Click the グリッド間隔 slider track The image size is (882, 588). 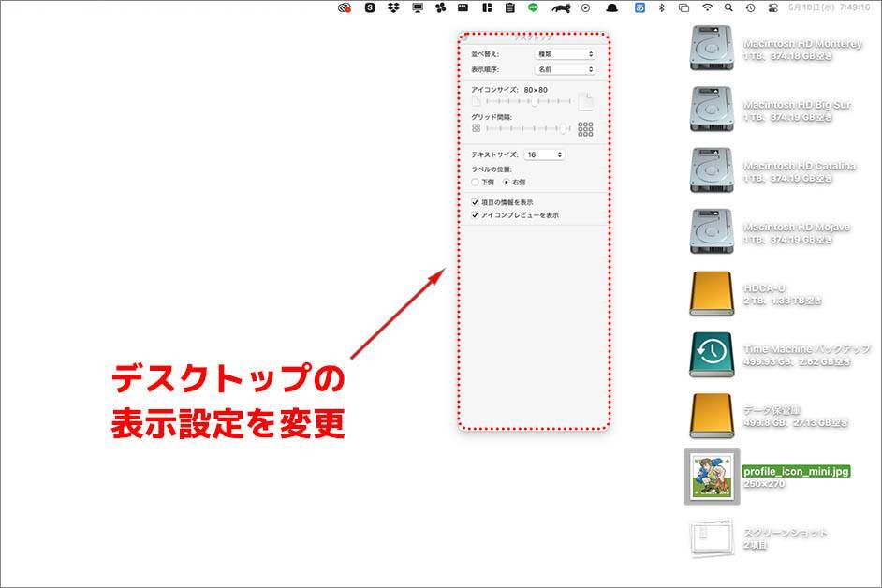529,129
